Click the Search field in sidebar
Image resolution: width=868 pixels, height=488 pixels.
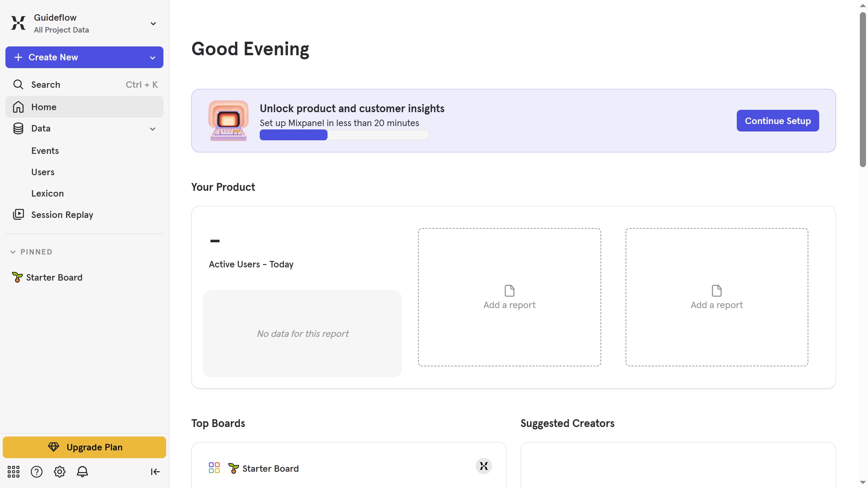tap(84, 84)
